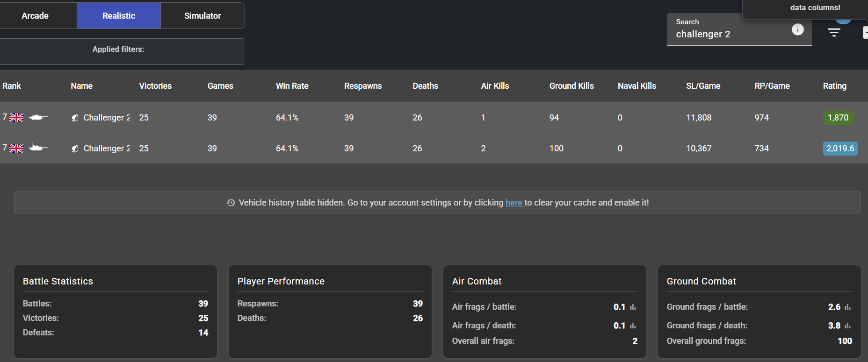Click the Defeats value 14
868x362 pixels.
click(x=203, y=333)
